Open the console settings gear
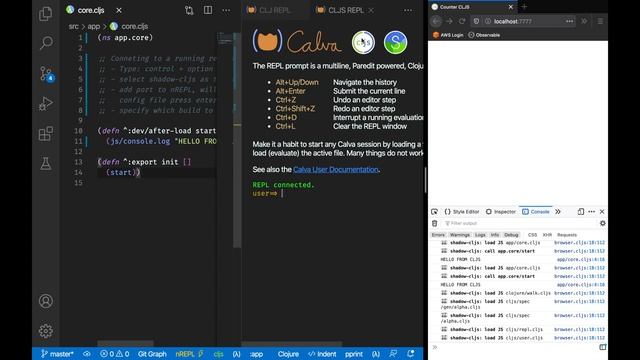The height and width of the screenshot is (360, 640). tap(602, 223)
